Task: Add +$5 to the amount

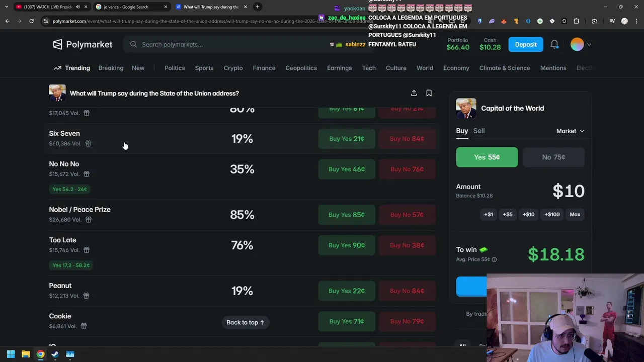Action: coord(508,214)
